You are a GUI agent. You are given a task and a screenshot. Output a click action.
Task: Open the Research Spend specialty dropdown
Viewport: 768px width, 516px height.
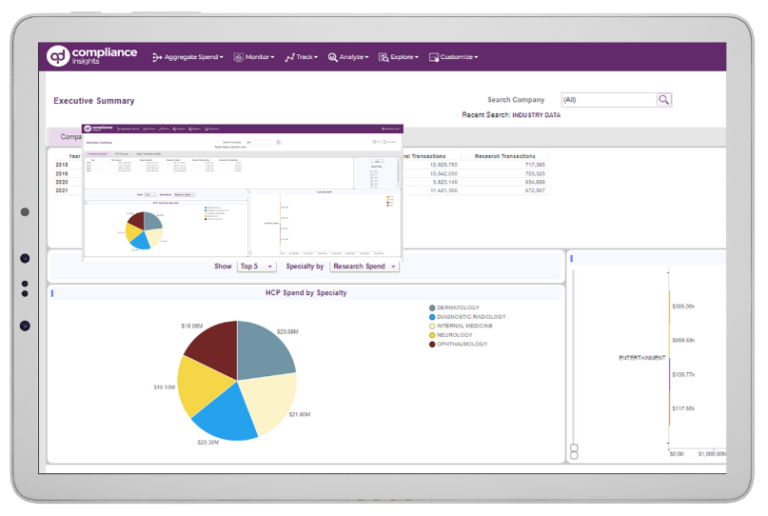click(364, 266)
